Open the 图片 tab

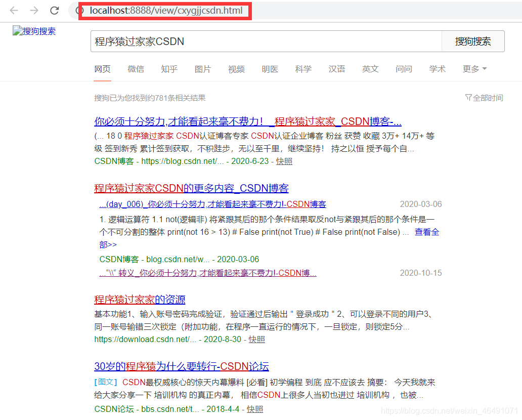pyautogui.click(x=203, y=69)
